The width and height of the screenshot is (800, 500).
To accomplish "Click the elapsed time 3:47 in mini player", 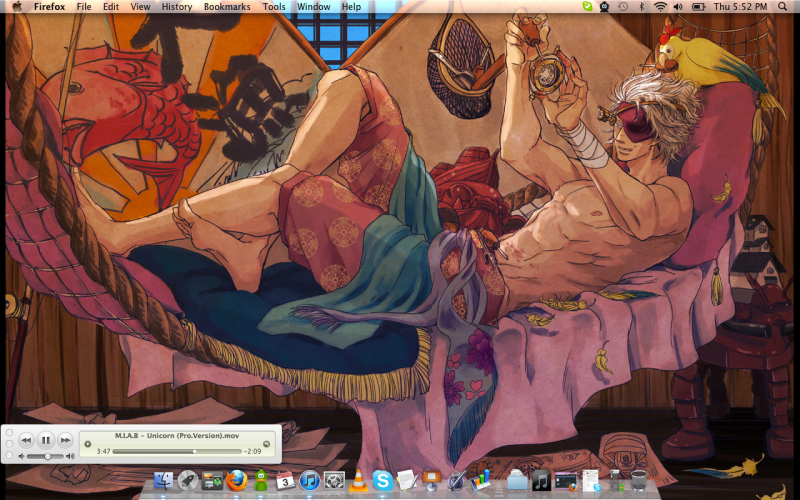I will [x=104, y=452].
